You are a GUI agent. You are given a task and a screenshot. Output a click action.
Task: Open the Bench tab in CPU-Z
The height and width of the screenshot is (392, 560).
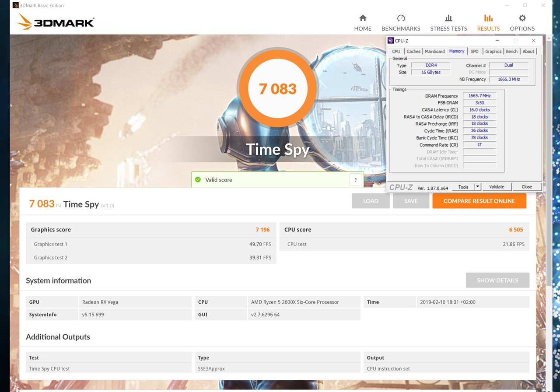512,51
